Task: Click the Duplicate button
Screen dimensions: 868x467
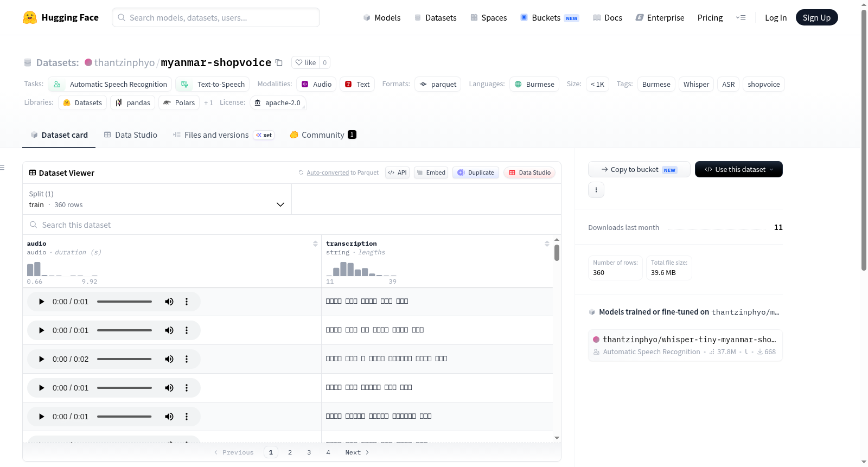Action: pyautogui.click(x=475, y=172)
